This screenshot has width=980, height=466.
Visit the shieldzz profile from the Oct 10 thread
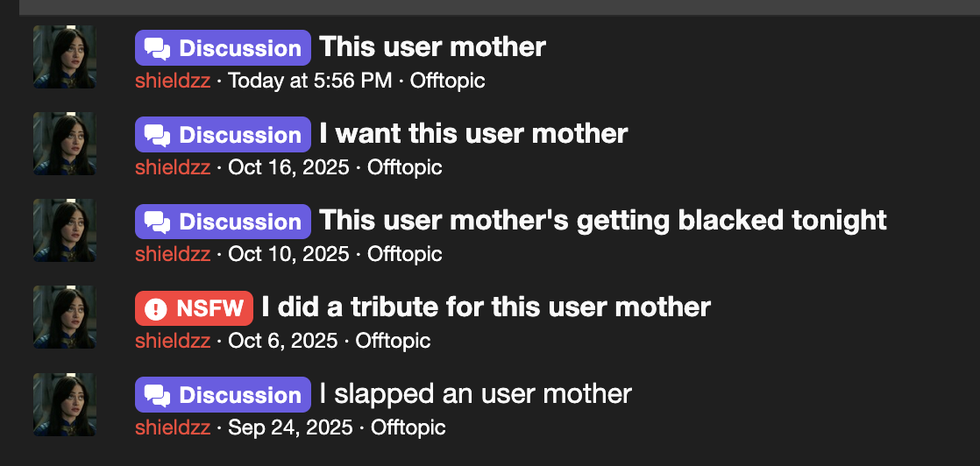click(x=173, y=255)
